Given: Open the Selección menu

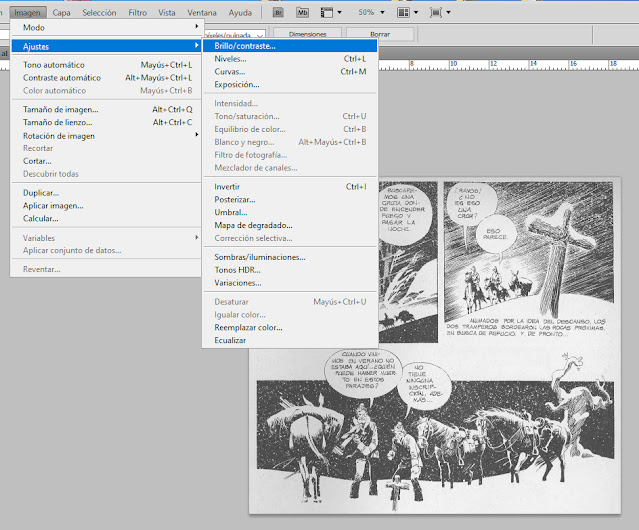Looking at the screenshot, I should coord(99,13).
